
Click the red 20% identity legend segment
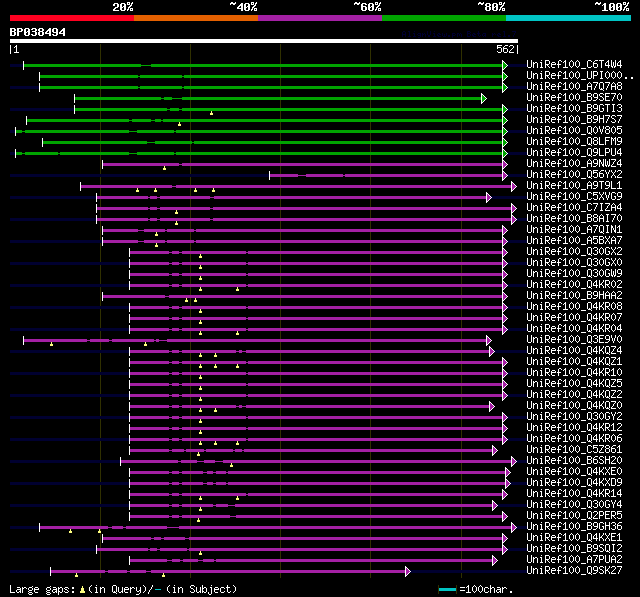click(71, 17)
